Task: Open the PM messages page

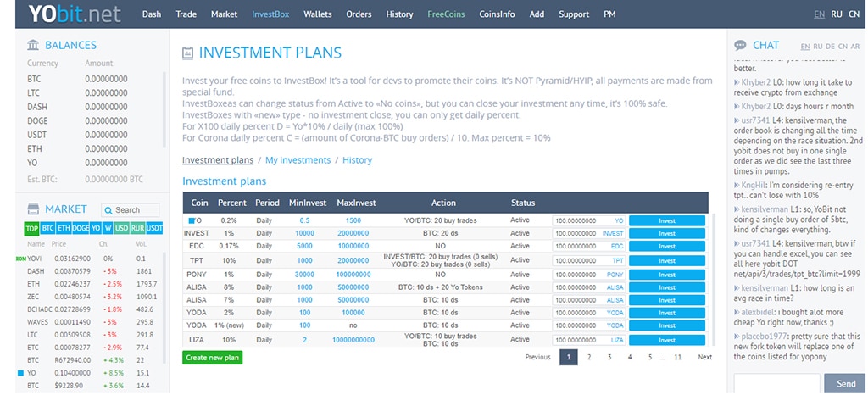Action: pos(609,14)
